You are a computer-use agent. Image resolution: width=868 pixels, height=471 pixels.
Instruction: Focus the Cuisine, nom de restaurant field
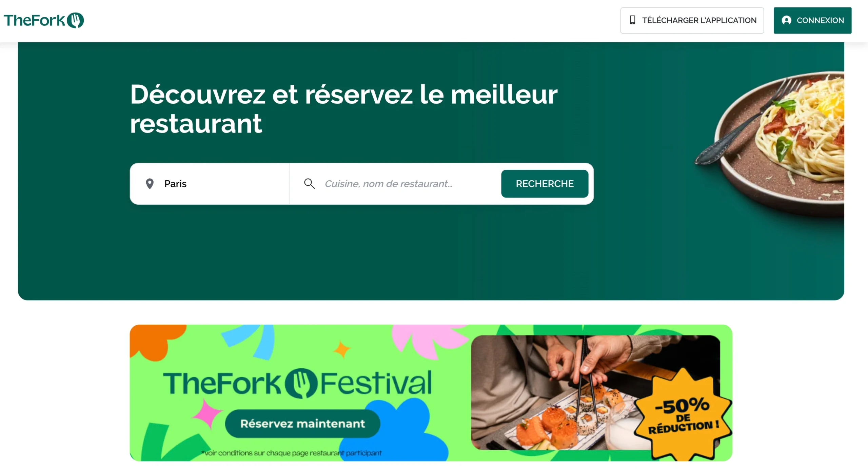[395, 184]
